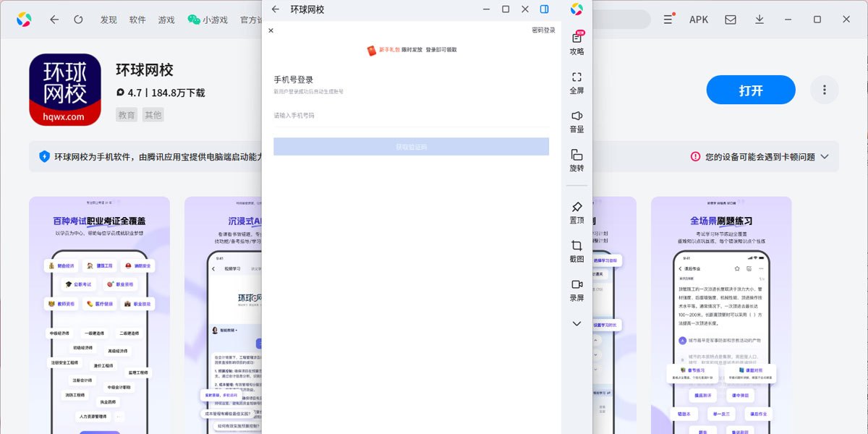The height and width of the screenshot is (434, 868).
Task: Open the downloads icon in top bar
Action: point(759,20)
